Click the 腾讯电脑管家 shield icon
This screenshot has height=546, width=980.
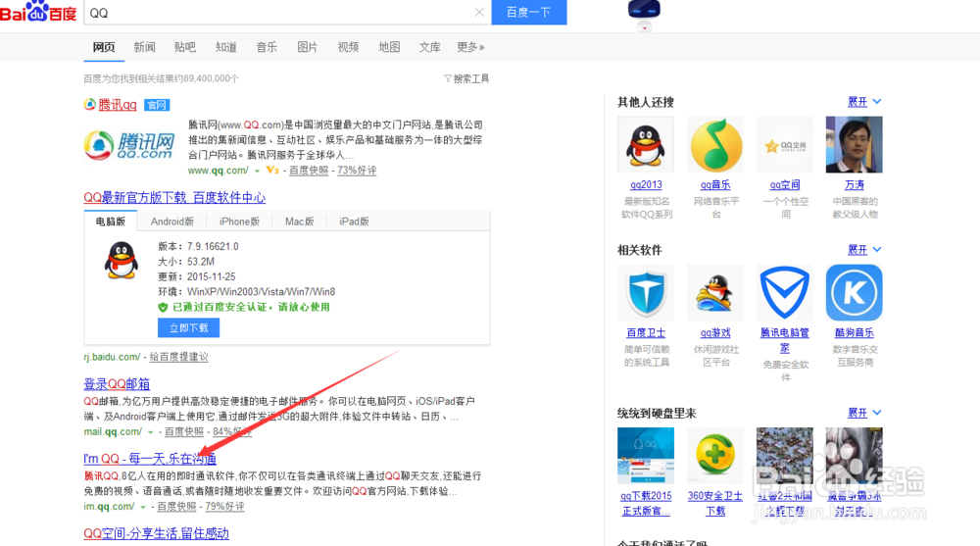point(784,293)
